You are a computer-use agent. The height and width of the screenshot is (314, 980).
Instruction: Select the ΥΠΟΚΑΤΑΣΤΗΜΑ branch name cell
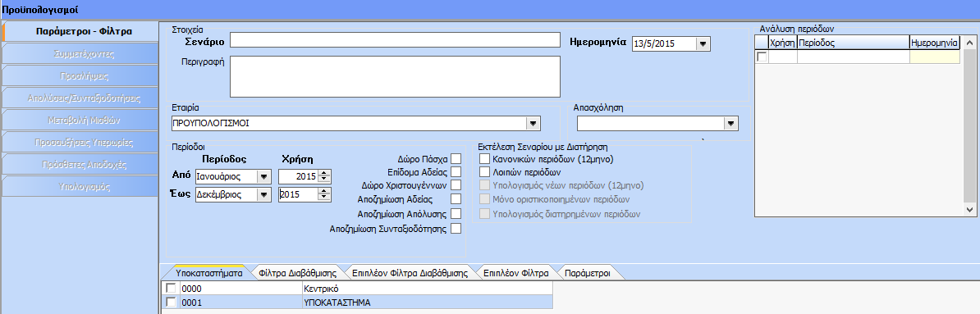click(x=428, y=303)
